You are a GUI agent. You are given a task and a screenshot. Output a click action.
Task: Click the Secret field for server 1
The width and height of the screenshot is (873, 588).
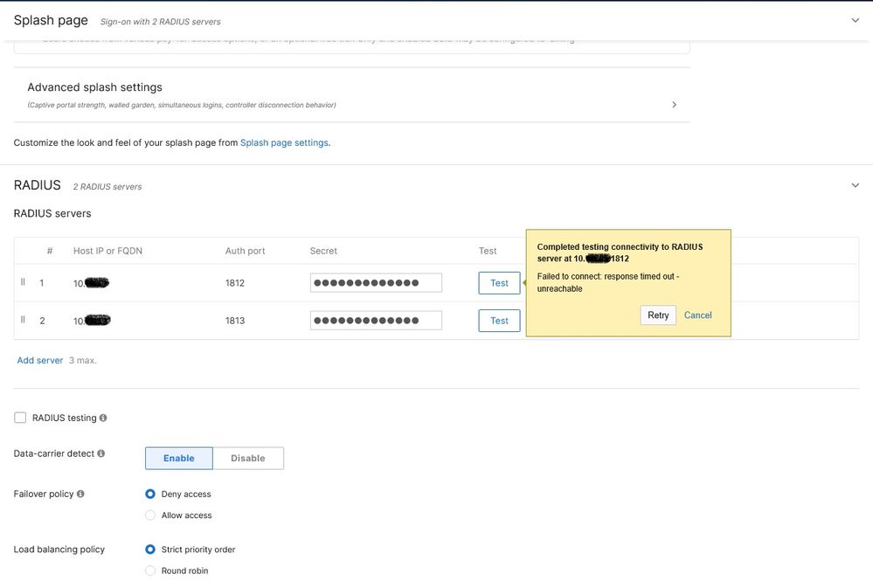[376, 282]
